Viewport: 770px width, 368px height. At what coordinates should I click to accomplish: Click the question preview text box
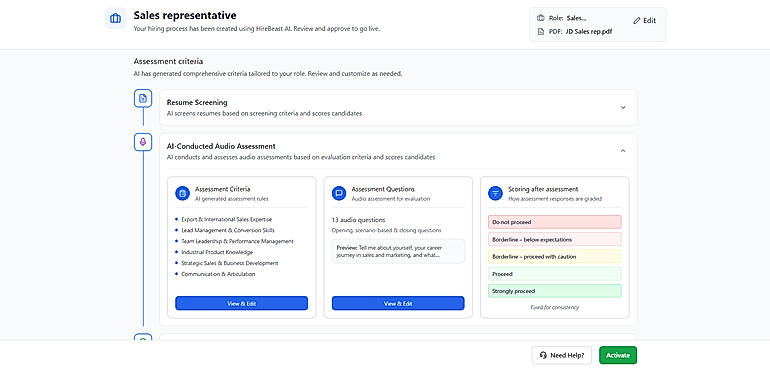(398, 251)
